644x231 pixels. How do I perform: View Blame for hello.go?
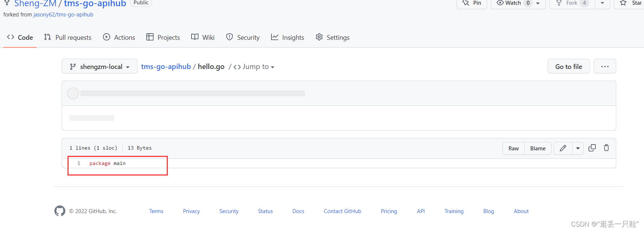(538, 148)
